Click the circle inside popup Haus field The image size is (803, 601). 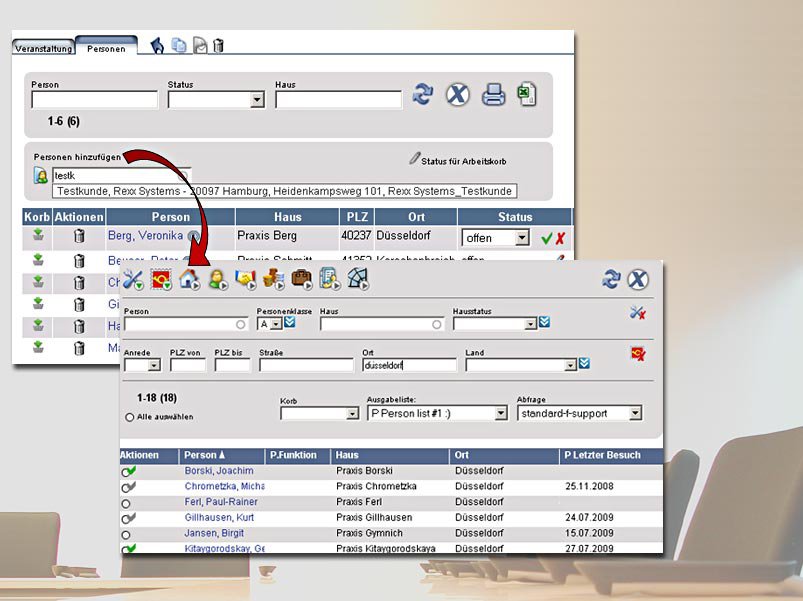(436, 324)
